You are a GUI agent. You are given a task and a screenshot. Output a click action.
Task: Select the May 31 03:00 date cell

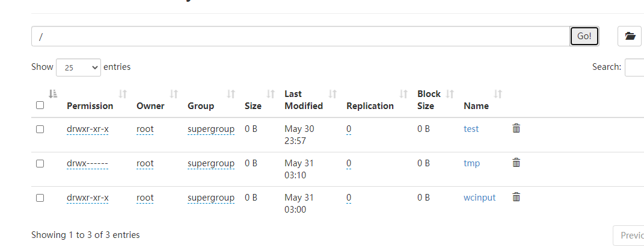299,204
